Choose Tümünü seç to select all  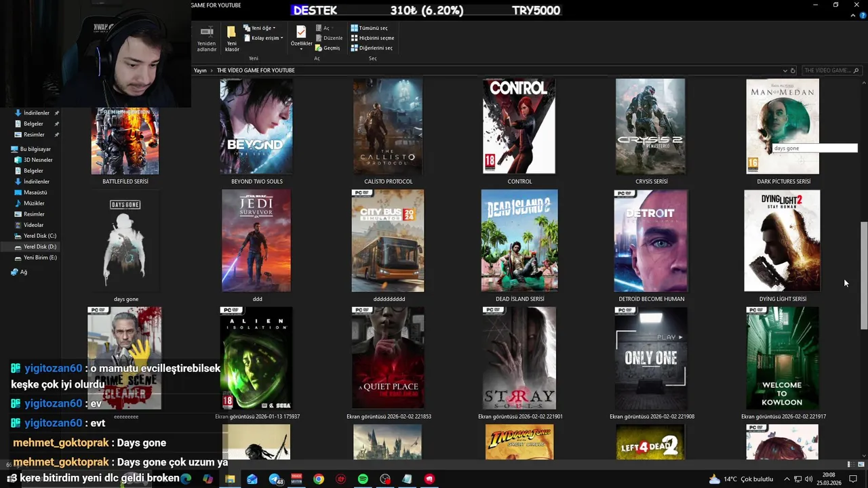coord(370,28)
